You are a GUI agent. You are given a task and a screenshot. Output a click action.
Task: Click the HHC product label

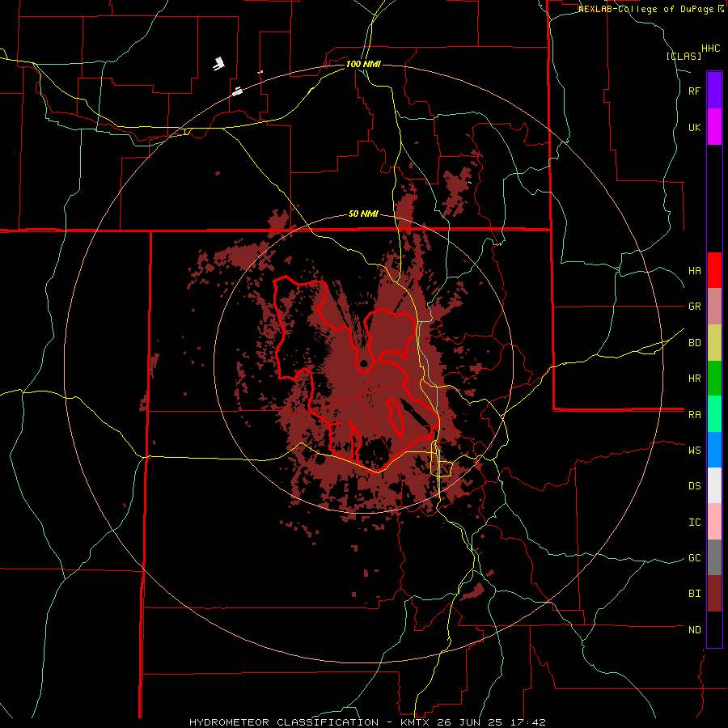[x=711, y=49]
